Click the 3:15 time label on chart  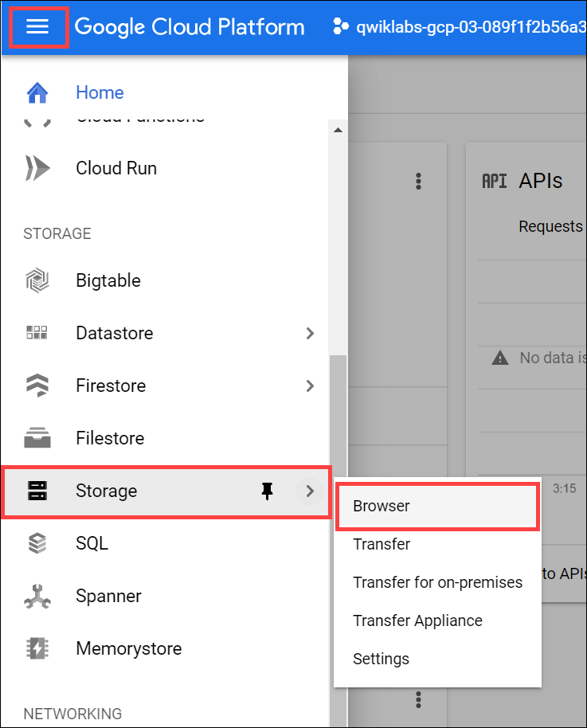tap(564, 488)
